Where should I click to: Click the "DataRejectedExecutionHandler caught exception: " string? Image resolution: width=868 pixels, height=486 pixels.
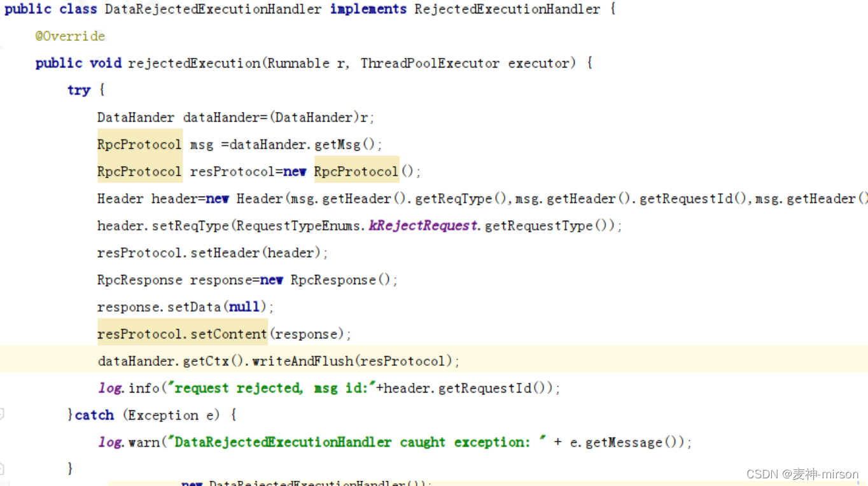[x=356, y=442]
